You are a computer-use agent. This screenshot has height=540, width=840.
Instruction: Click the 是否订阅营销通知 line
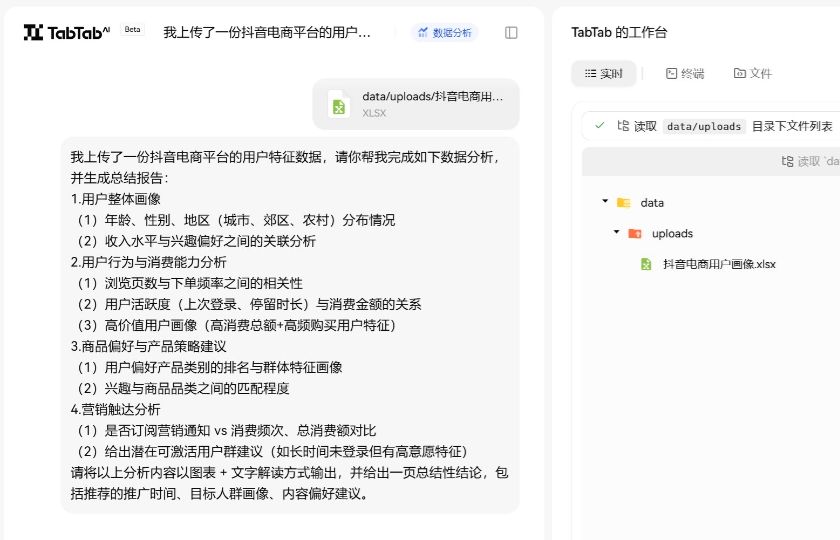[x=227, y=431]
